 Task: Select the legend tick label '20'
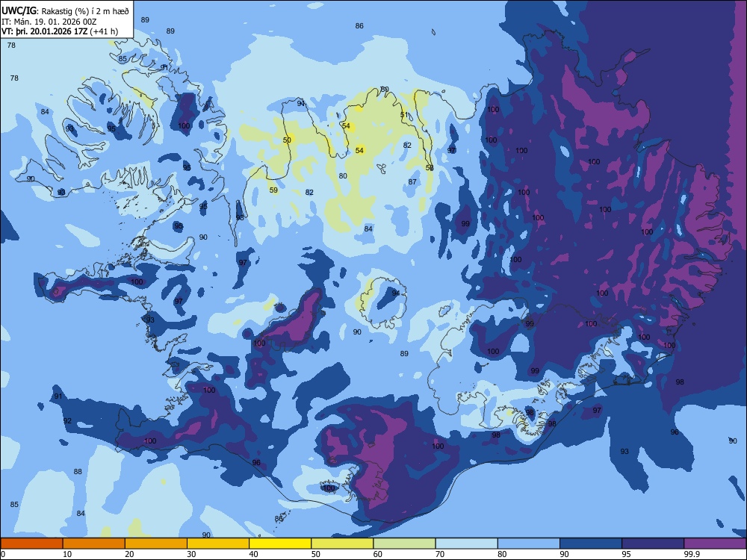pyautogui.click(x=129, y=554)
